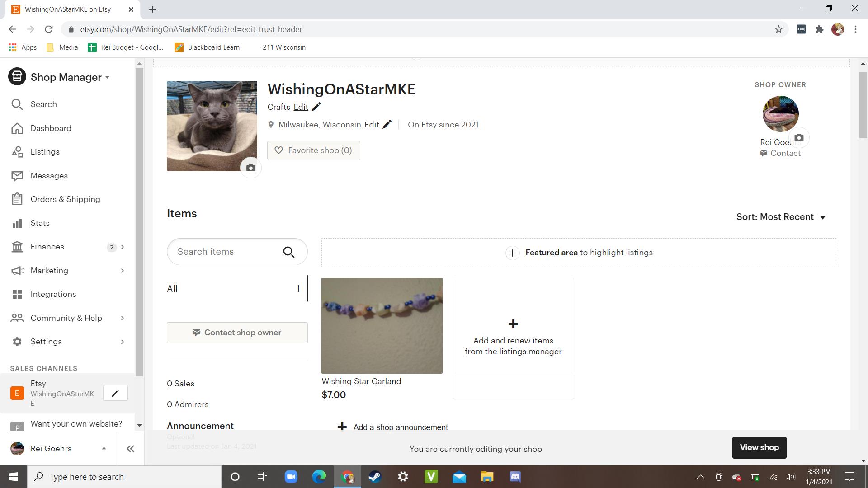Open Discord from the taskbar
The image size is (868, 488).
pyautogui.click(x=515, y=477)
